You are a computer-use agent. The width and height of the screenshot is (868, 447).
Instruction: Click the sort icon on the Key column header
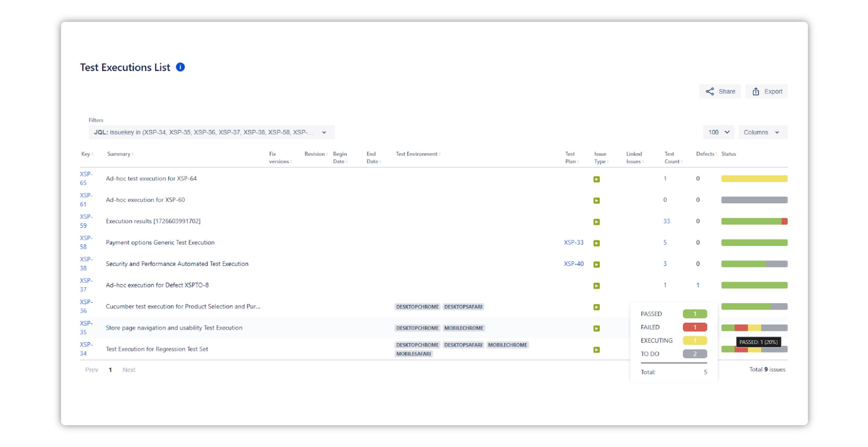[x=93, y=154]
